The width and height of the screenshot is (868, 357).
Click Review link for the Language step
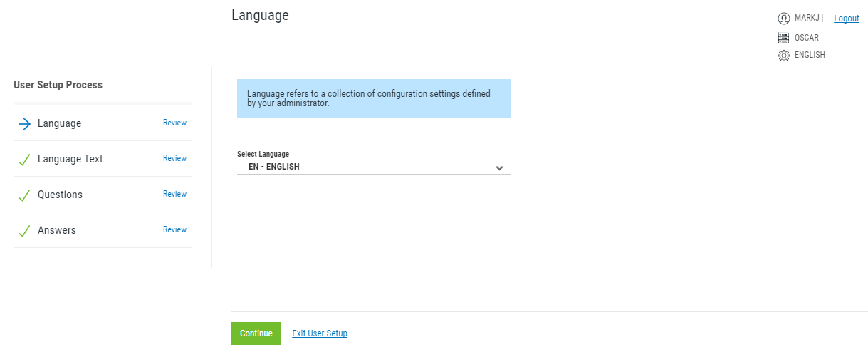tap(174, 123)
